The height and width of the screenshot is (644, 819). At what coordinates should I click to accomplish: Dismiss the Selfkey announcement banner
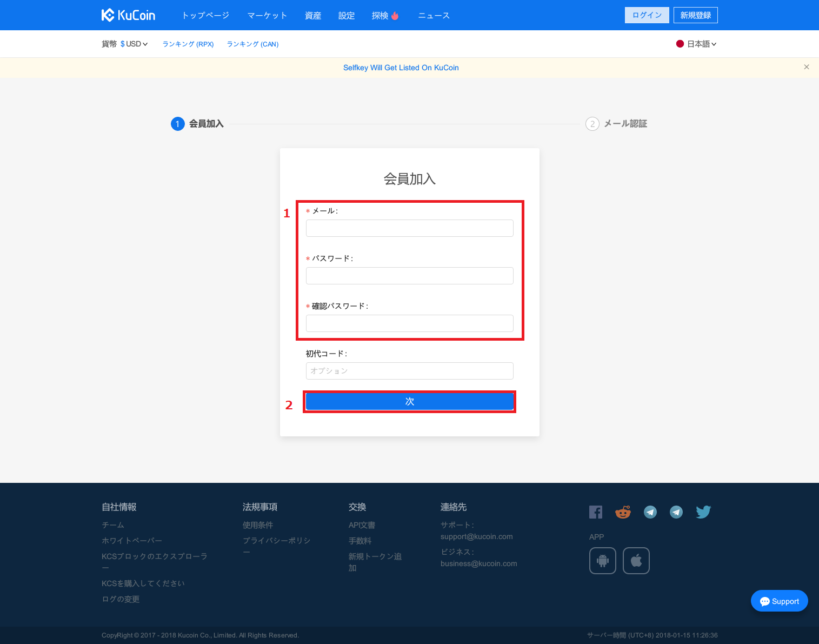(x=807, y=67)
